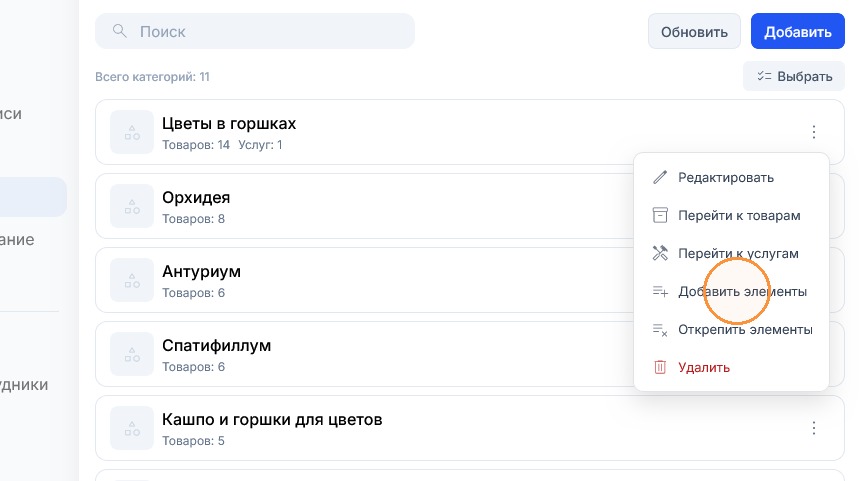Click thumbnail of Орхидея category
This screenshot has width=861, height=481.
click(x=132, y=206)
